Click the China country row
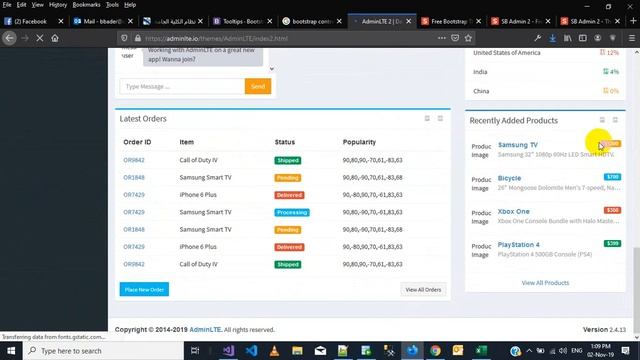Screen dimensions: 640x360 545,91
